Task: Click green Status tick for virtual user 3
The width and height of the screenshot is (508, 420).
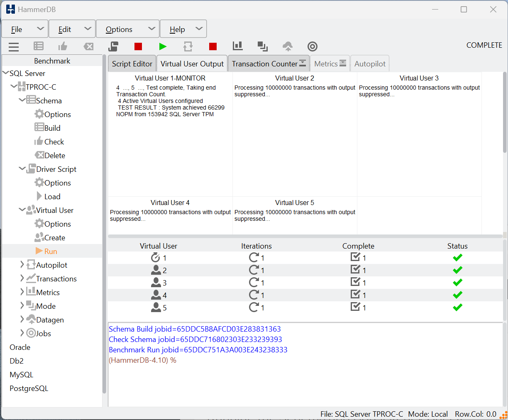Action: coord(458,283)
